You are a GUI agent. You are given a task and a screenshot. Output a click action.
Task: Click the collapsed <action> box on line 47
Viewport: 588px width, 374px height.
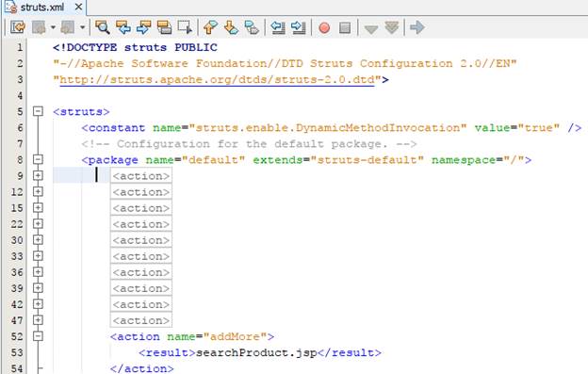point(141,320)
